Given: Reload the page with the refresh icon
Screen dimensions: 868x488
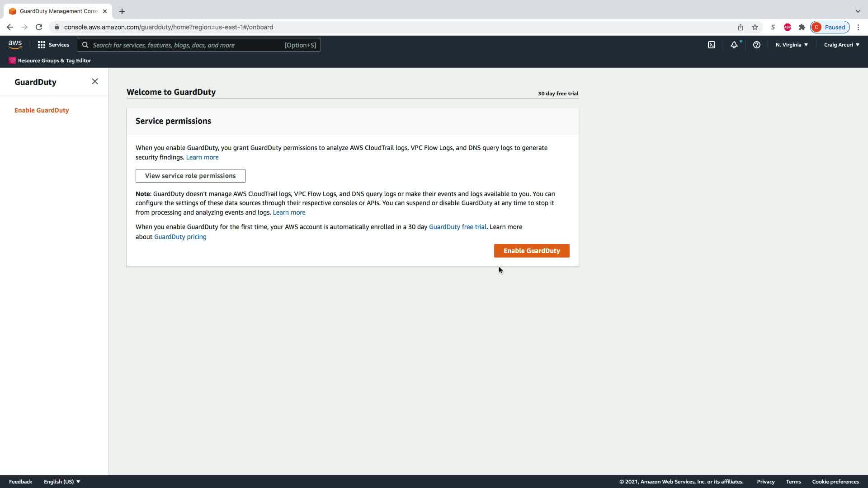Looking at the screenshot, I should coord(39,27).
